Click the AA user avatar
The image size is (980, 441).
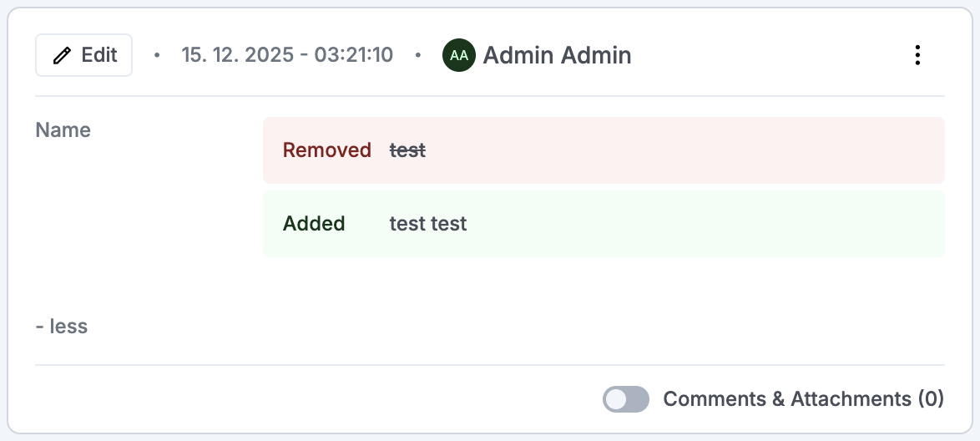(x=458, y=55)
